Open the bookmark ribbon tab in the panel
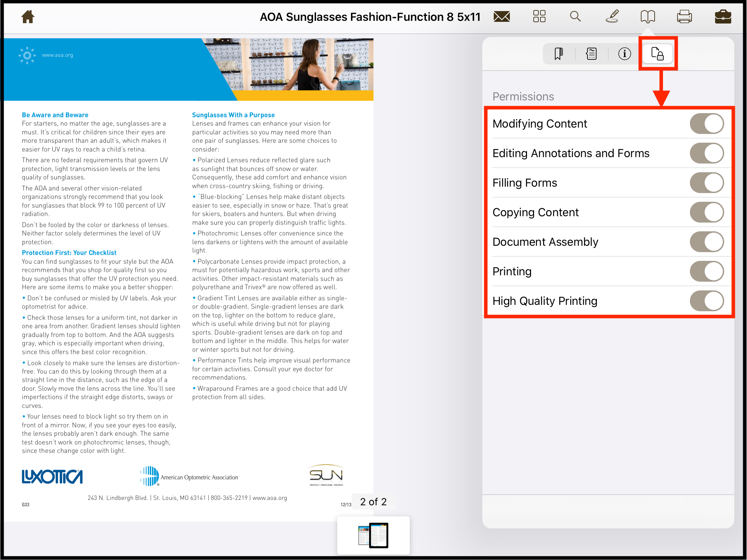Viewport: 747px width, 560px height. coord(558,54)
